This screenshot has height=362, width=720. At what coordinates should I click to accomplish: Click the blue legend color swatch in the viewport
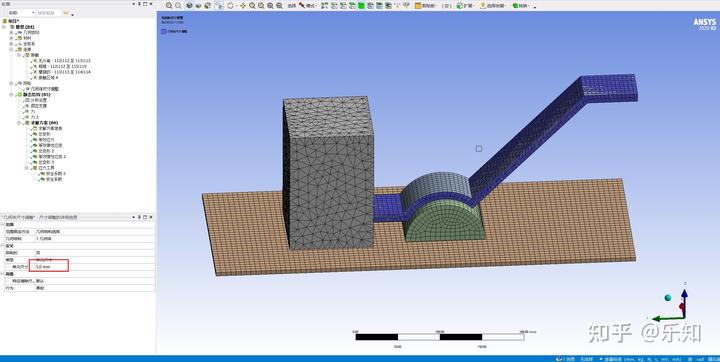pyautogui.click(x=163, y=32)
